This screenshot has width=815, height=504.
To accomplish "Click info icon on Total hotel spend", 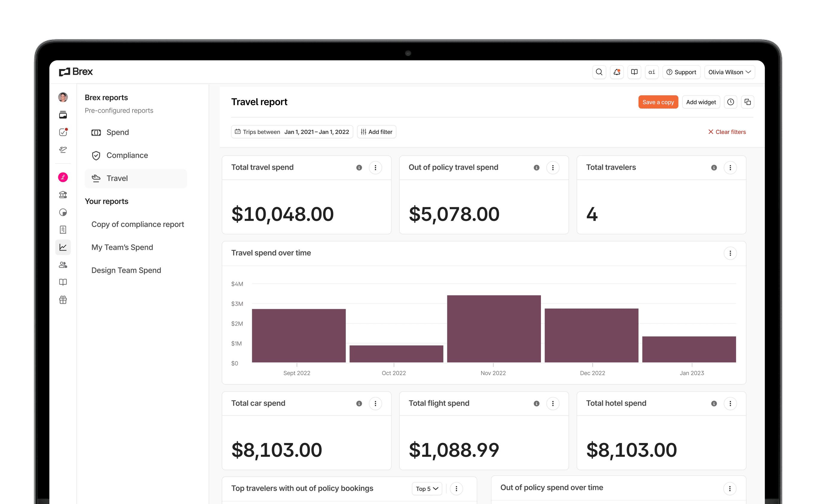I will tap(714, 403).
